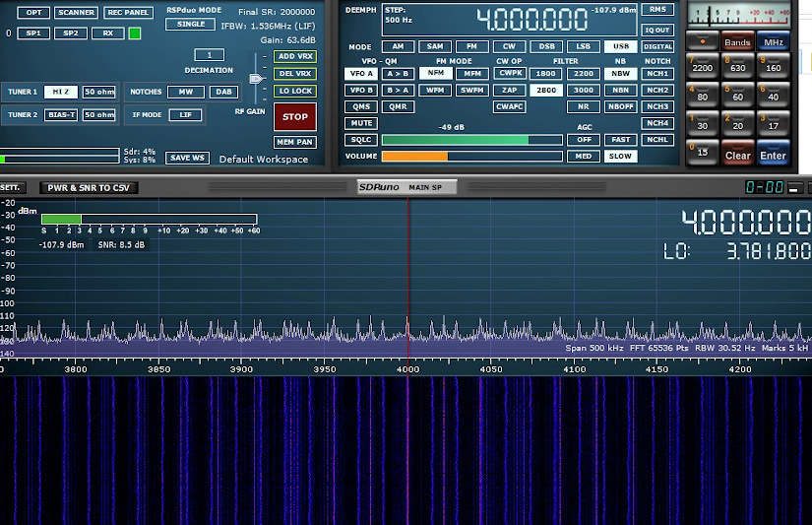Screen dimensions: 812x525
Task: Select 50 ohm input for Tuner 1
Action: (98, 92)
